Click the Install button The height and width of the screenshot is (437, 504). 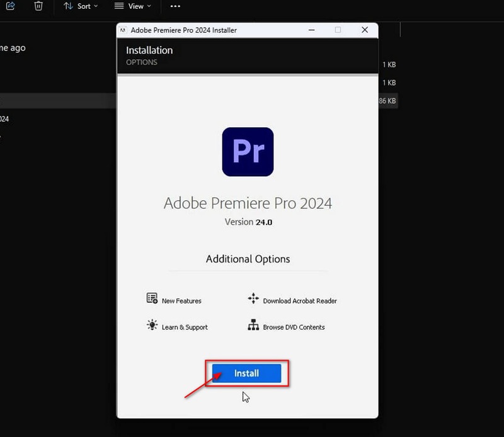click(x=246, y=373)
